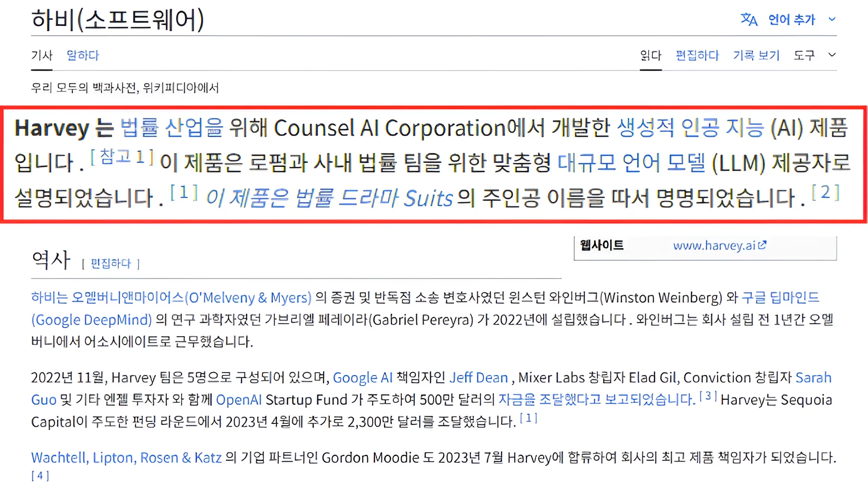
Task: Follow the OpenAI link
Action: 239,399
